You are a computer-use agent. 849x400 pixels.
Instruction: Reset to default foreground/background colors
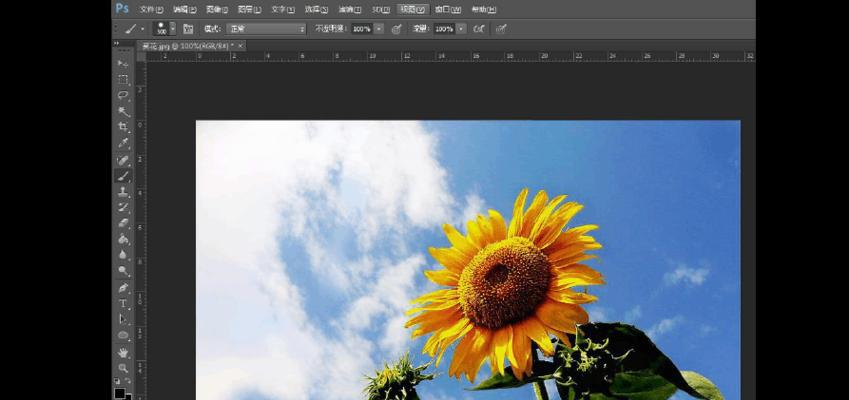(117, 381)
